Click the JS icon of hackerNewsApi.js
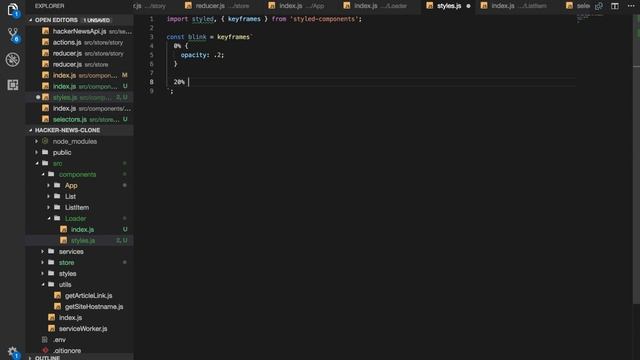The image size is (640, 360). 45,31
